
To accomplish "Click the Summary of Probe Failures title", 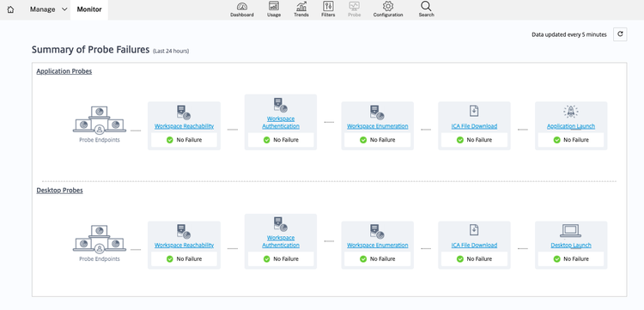I will [x=90, y=50].
